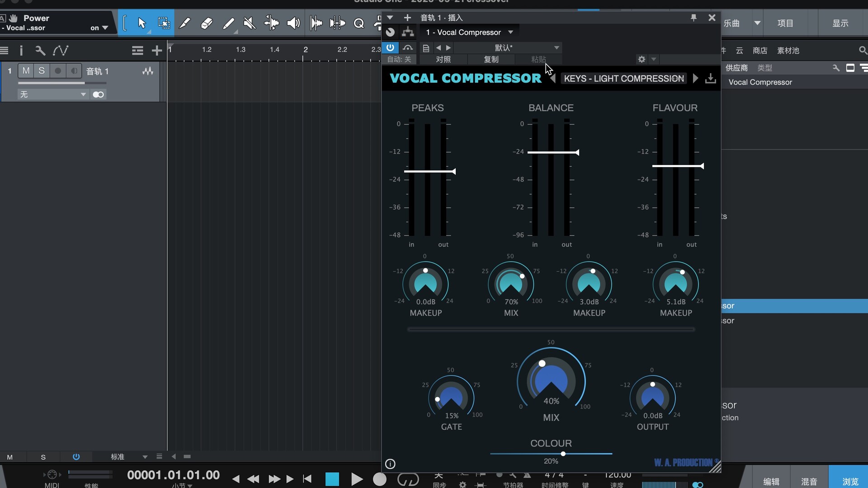Sort browser by 供应商
Screen dimensions: 868x488
[736, 68]
